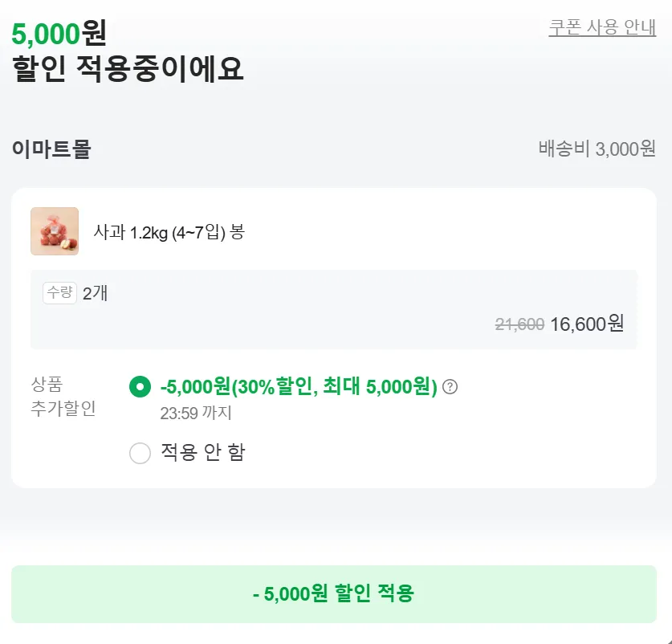
Task: Click the 할인 적용중이에요 heading text
Action: coord(128,70)
